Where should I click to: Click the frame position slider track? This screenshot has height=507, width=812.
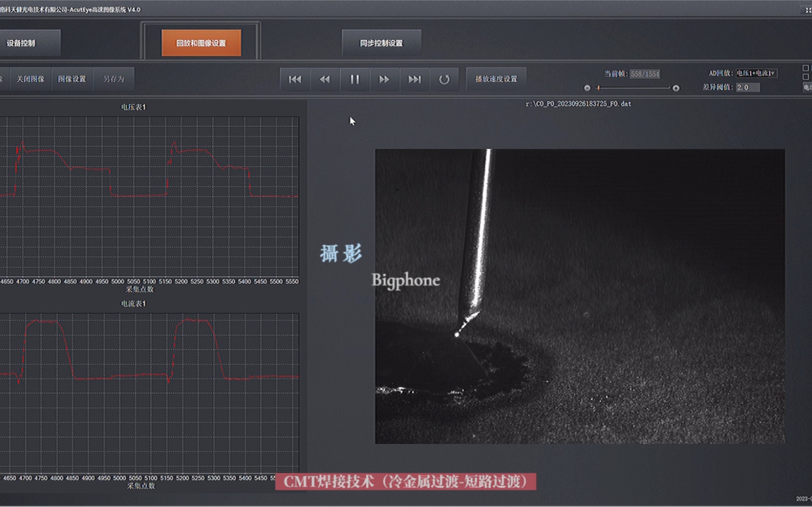pyautogui.click(x=633, y=88)
